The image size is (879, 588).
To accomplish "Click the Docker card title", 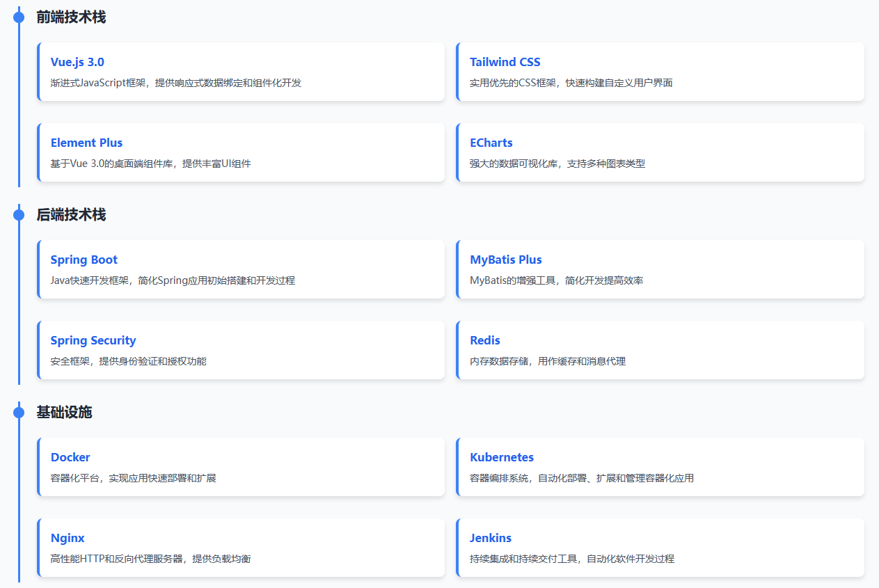I will point(70,457).
